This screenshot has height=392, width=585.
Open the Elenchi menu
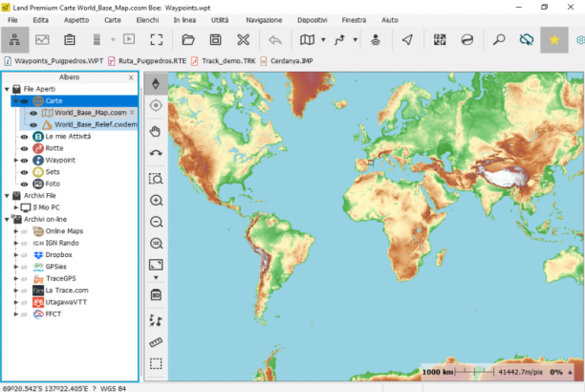pos(147,20)
